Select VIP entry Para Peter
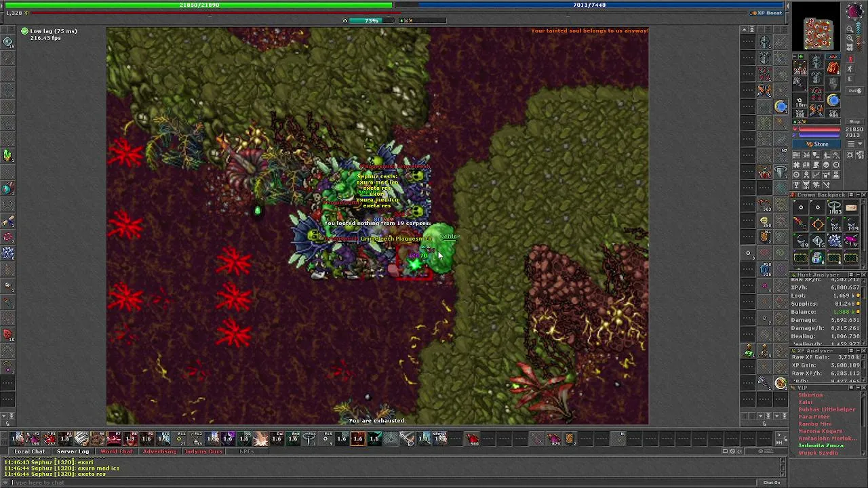The image size is (868, 488). coord(814,417)
